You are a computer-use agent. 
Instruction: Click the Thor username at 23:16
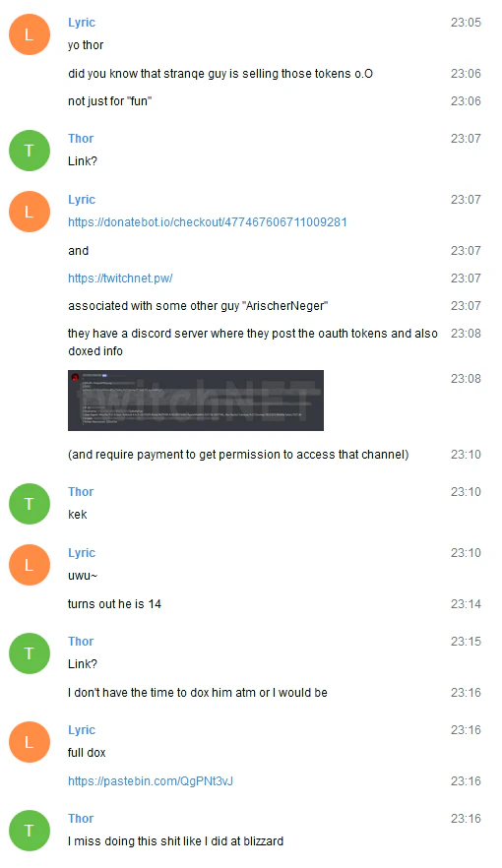coord(81,818)
